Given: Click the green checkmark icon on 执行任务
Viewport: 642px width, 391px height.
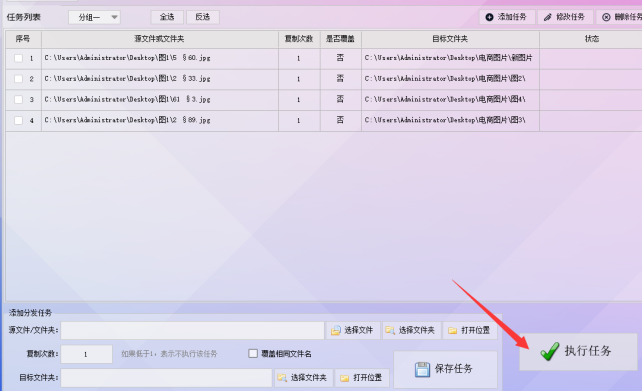Looking at the screenshot, I should 549,351.
